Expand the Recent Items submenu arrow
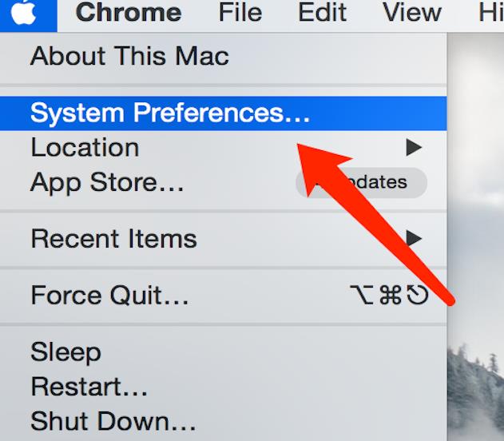 [413, 237]
